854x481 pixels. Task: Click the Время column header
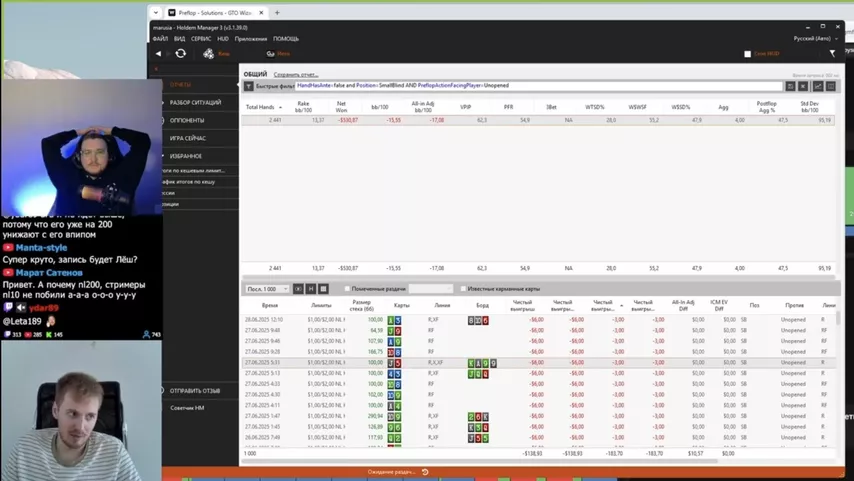pos(270,306)
